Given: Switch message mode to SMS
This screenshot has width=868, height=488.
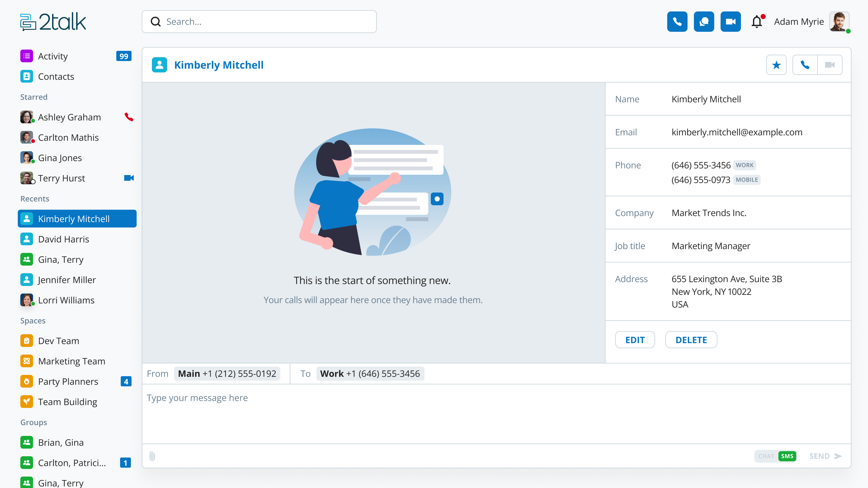Looking at the screenshot, I should click(x=787, y=456).
